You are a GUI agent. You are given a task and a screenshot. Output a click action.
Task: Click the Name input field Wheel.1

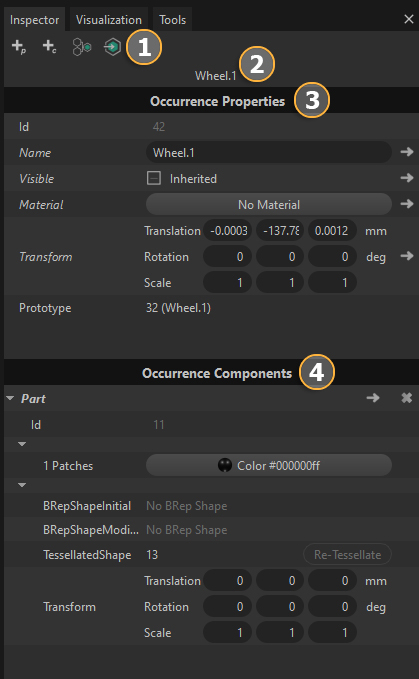pyautogui.click(x=269, y=152)
